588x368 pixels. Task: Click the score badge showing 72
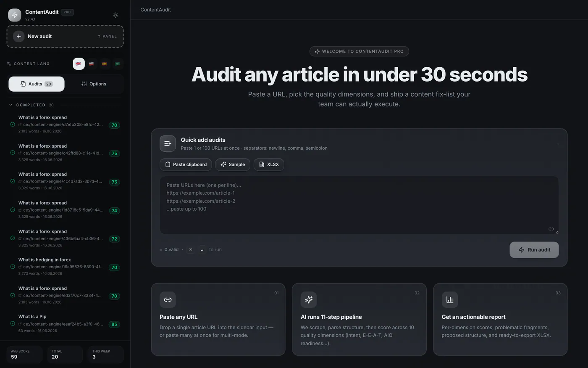114,239
